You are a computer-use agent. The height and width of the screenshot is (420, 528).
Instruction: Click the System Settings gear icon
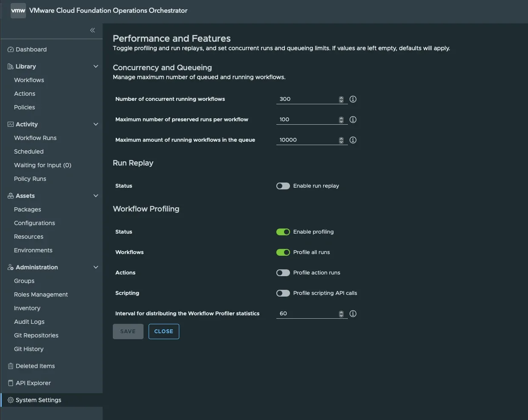click(x=11, y=400)
